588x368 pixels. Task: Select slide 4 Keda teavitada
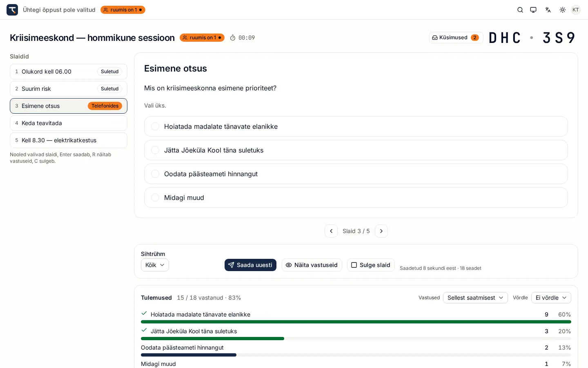point(69,123)
